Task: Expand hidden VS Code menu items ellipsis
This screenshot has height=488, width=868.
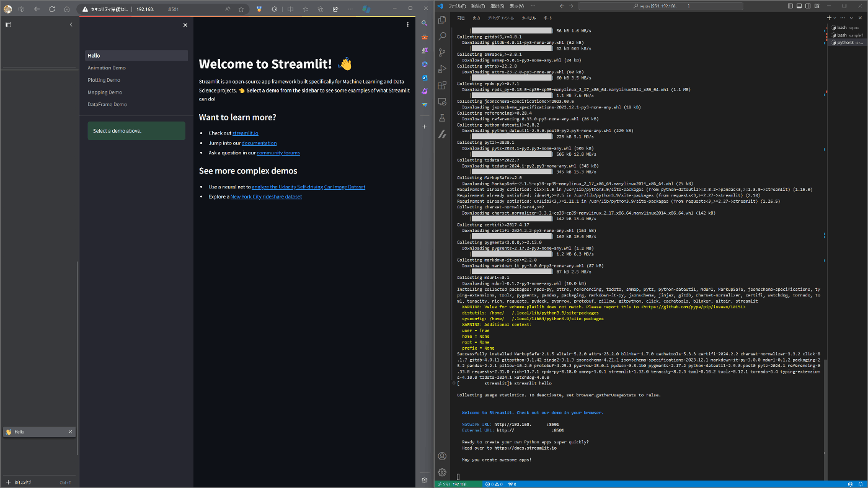Action: pyautogui.click(x=533, y=6)
